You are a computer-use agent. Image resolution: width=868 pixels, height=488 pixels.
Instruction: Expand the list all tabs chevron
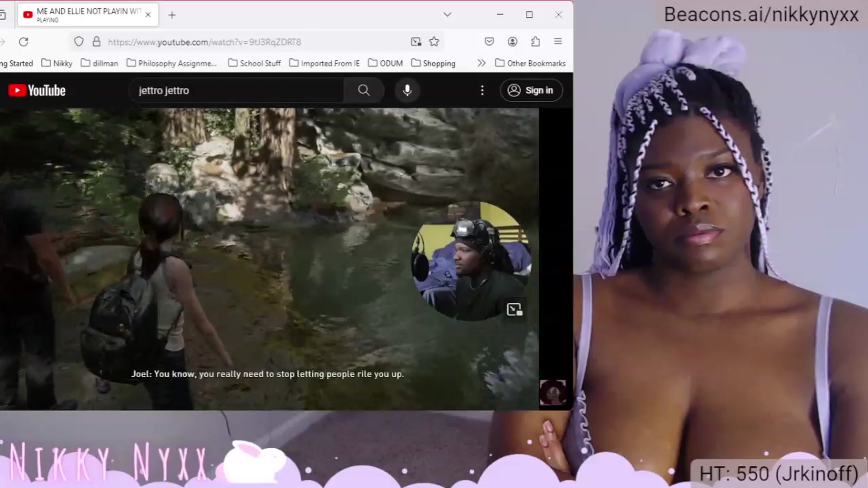(447, 14)
